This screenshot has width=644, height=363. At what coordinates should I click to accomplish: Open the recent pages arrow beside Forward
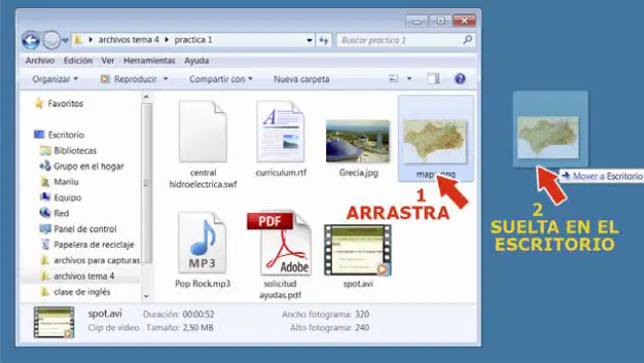(x=64, y=41)
